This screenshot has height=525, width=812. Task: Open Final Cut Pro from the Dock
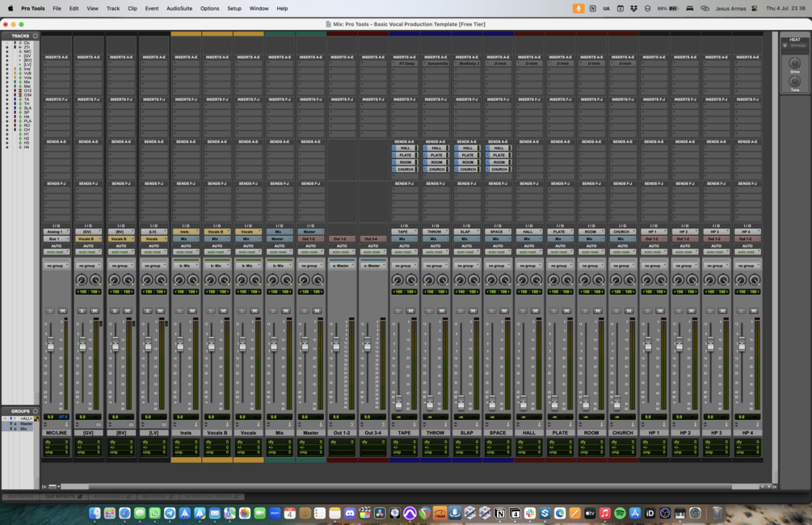364,513
